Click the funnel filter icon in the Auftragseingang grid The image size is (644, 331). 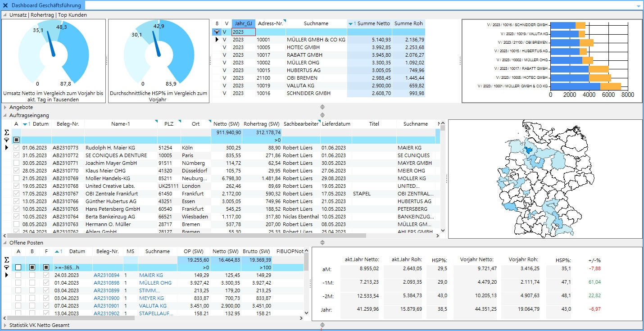click(6, 140)
